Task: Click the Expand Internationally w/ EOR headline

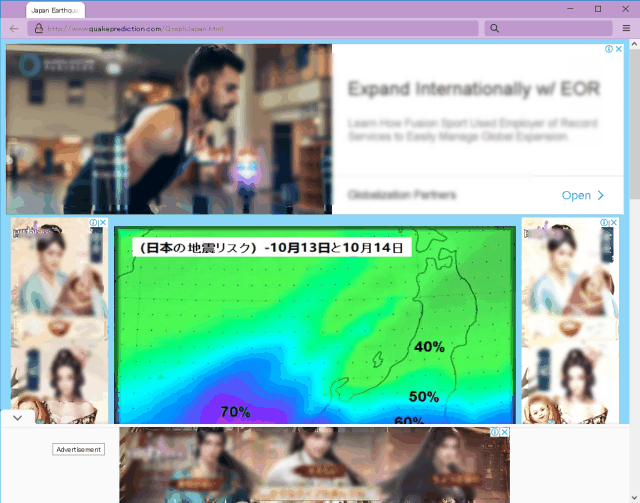Action: (x=473, y=89)
